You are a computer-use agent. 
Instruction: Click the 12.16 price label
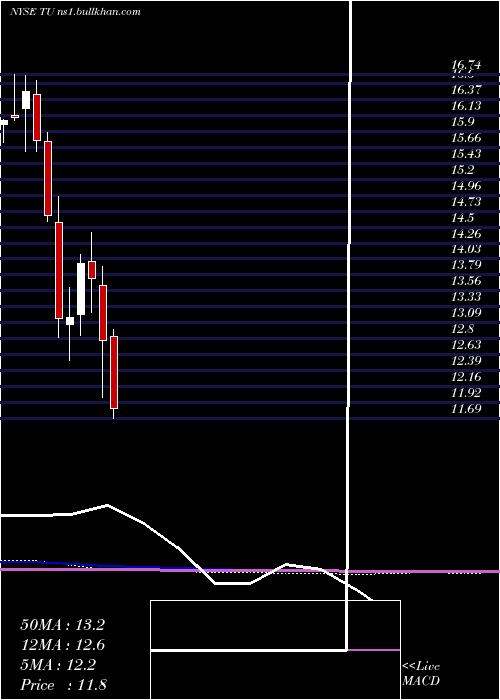click(x=466, y=377)
